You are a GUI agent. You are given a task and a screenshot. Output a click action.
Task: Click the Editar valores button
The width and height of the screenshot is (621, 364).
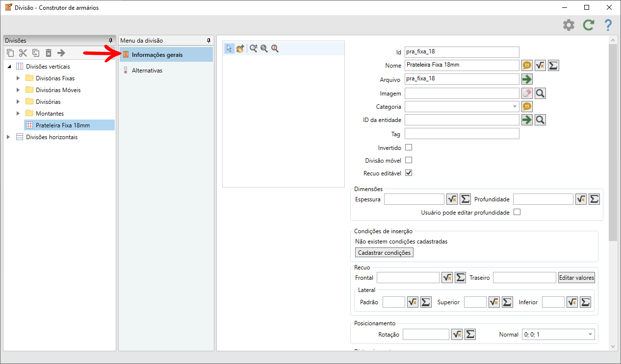pyautogui.click(x=576, y=277)
